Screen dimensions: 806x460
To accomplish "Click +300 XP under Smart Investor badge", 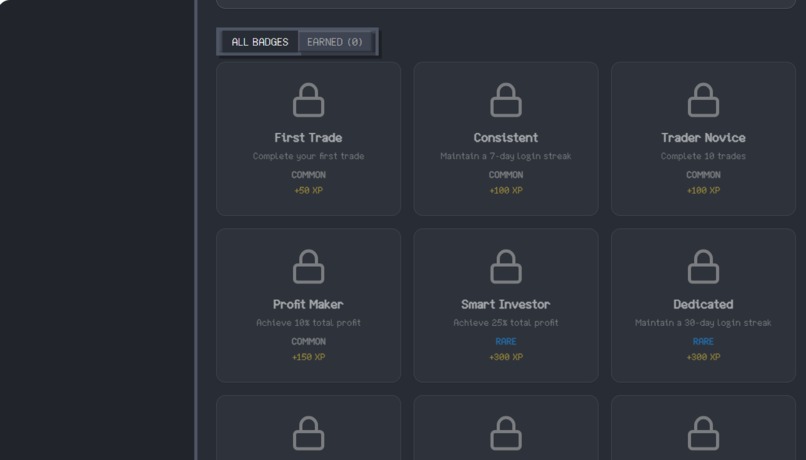I will 506,357.
